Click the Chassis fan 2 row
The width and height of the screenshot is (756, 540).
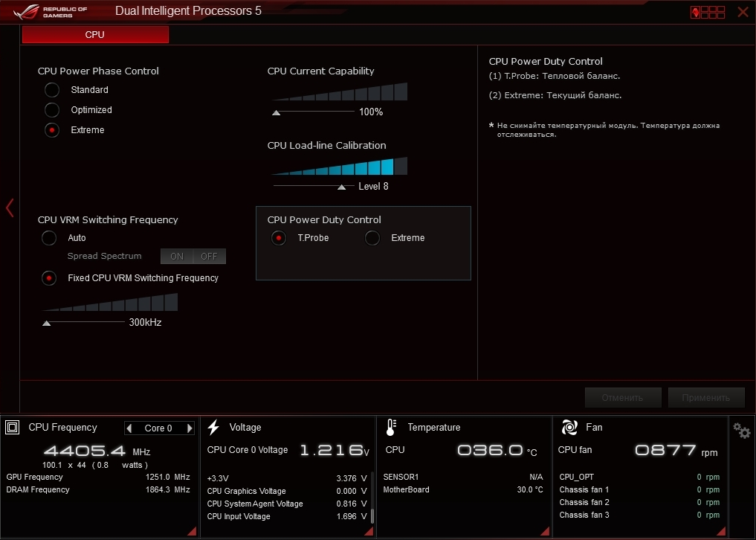pyautogui.click(x=639, y=502)
